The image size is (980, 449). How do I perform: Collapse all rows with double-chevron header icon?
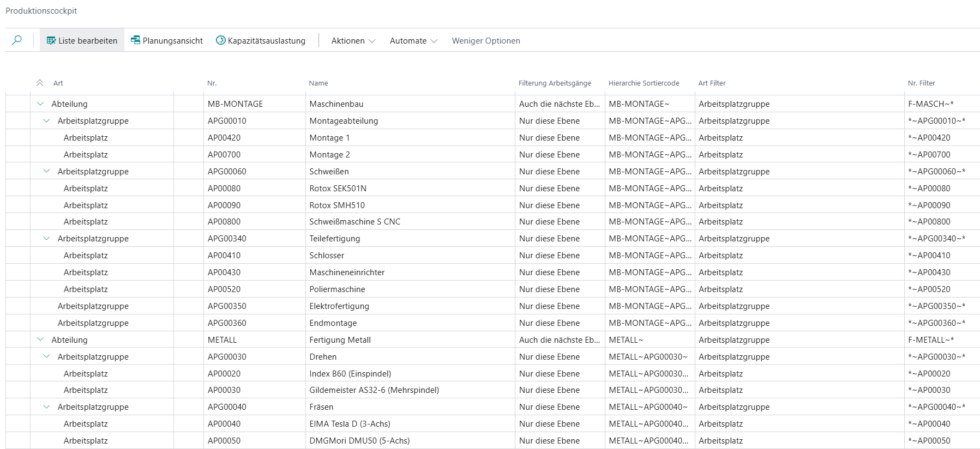[40, 83]
